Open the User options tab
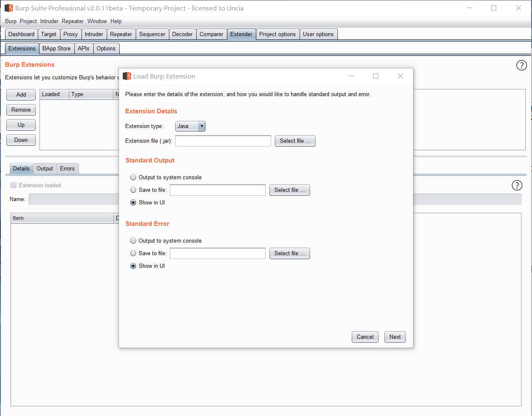 [x=318, y=34]
